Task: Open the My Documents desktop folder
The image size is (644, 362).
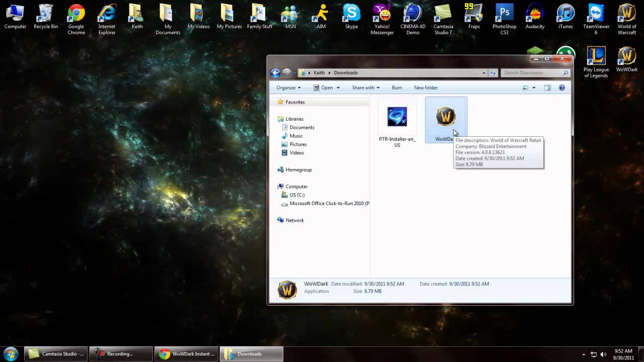Action: point(168,20)
